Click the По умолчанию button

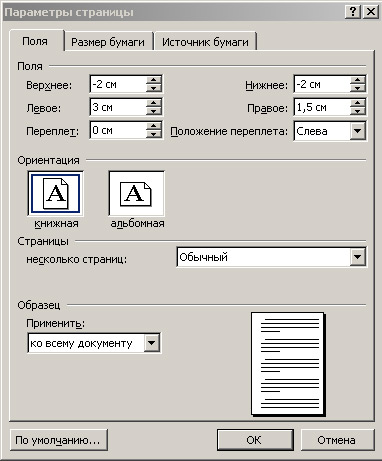click(x=59, y=440)
